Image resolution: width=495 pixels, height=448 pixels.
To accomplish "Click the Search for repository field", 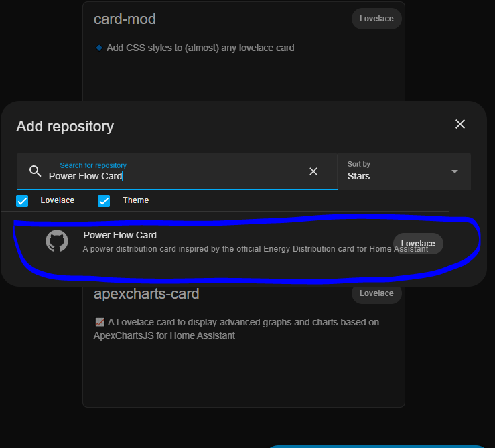I will click(177, 171).
